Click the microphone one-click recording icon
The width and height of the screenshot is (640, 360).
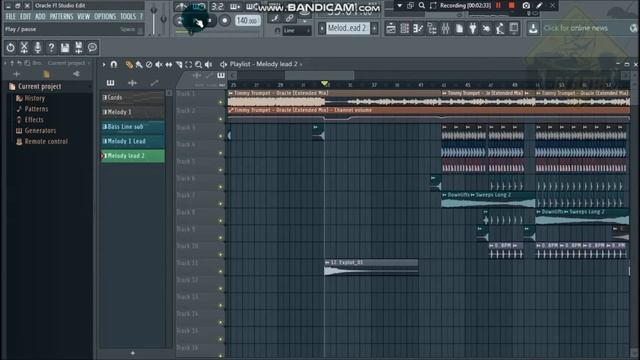click(x=38, y=48)
